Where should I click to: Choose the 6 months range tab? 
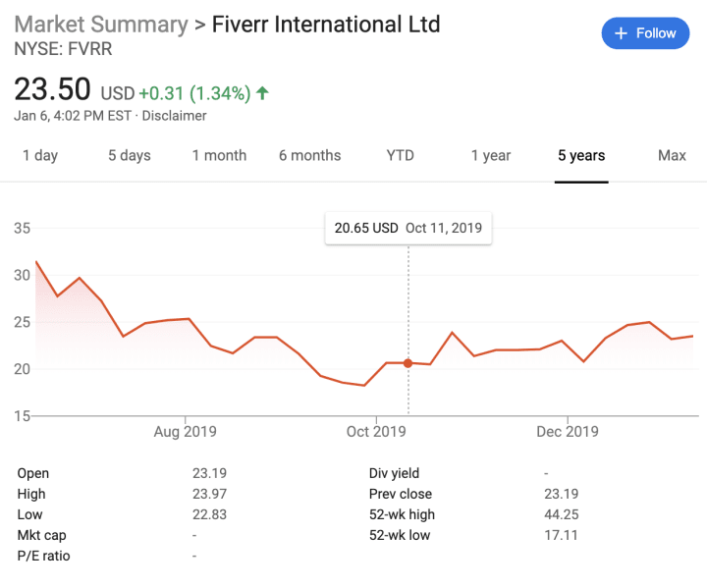point(309,155)
